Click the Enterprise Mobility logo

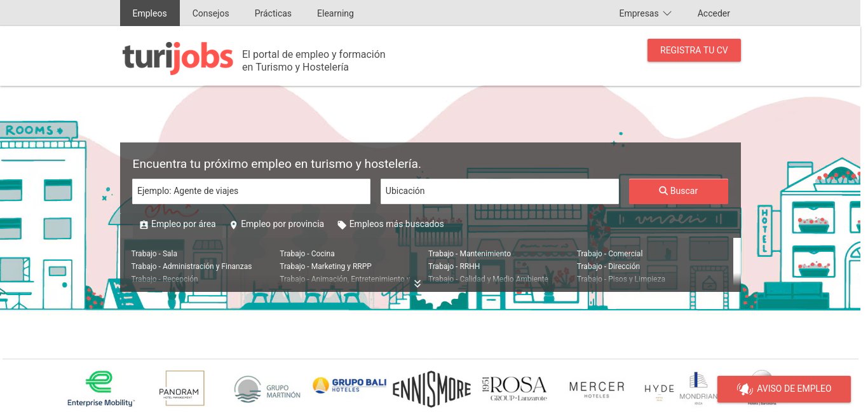click(100, 389)
